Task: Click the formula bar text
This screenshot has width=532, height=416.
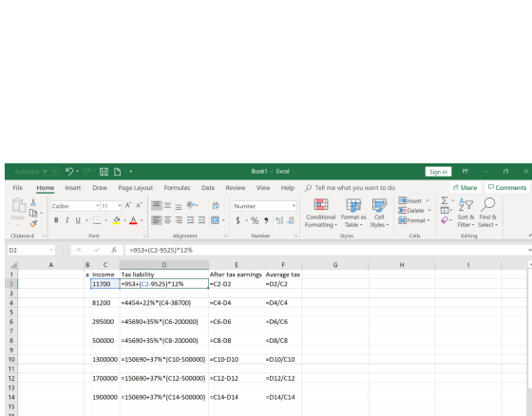Action: [x=161, y=250]
